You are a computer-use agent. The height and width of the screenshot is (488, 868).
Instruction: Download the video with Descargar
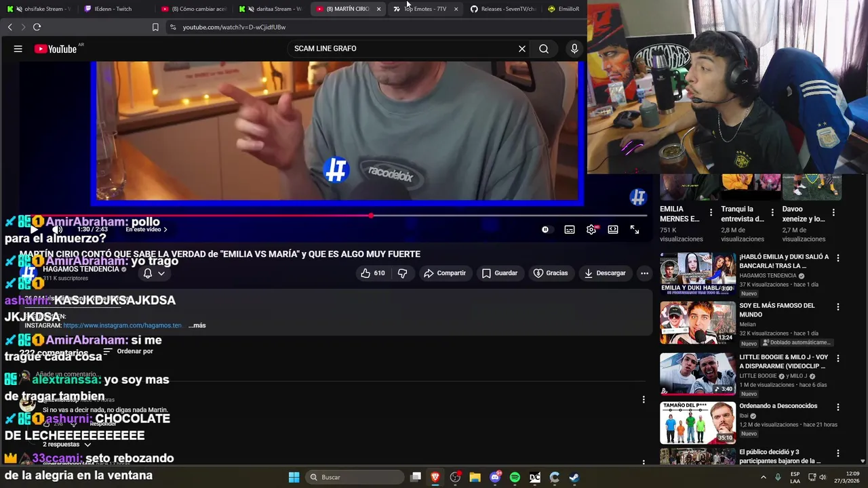(605, 273)
